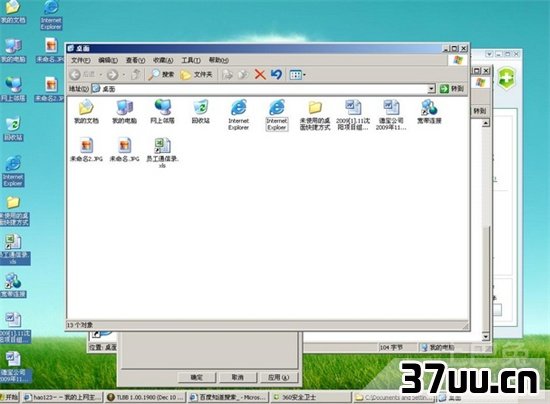This screenshot has height=404, width=550.
Task: Select 网上邻居 icon on the desktop wallpaper
Action: (13, 89)
